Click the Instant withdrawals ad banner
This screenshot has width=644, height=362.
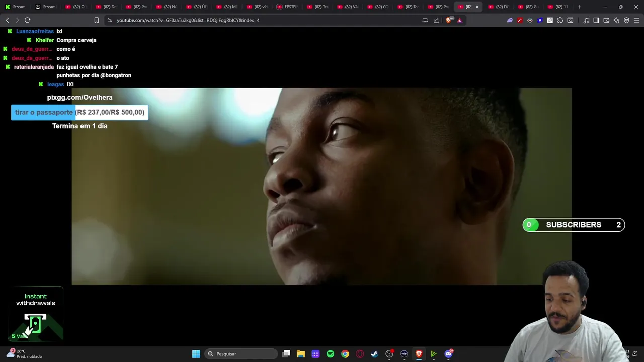tap(35, 314)
